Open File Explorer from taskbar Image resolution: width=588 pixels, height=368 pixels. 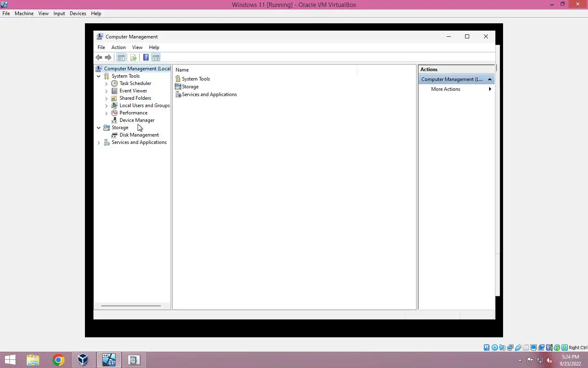coord(33,360)
